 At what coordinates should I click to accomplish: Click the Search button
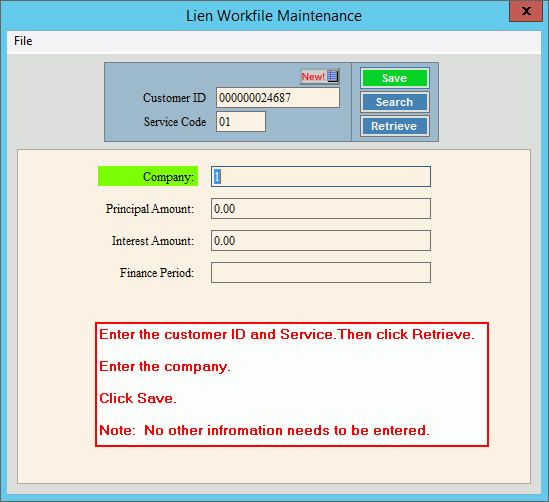395,102
